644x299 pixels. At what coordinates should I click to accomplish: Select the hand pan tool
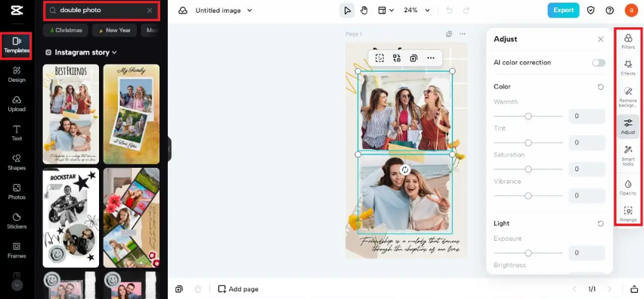364,11
